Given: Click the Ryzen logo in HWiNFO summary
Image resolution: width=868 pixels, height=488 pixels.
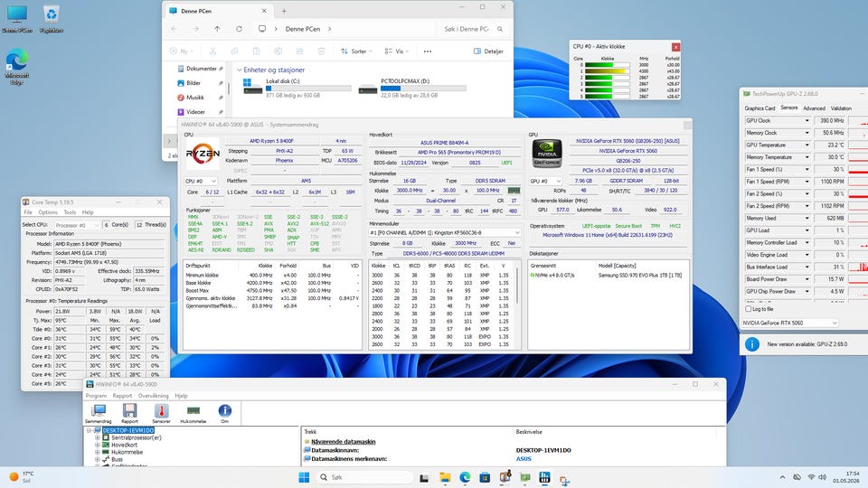Looking at the screenshot, I should click(x=202, y=154).
